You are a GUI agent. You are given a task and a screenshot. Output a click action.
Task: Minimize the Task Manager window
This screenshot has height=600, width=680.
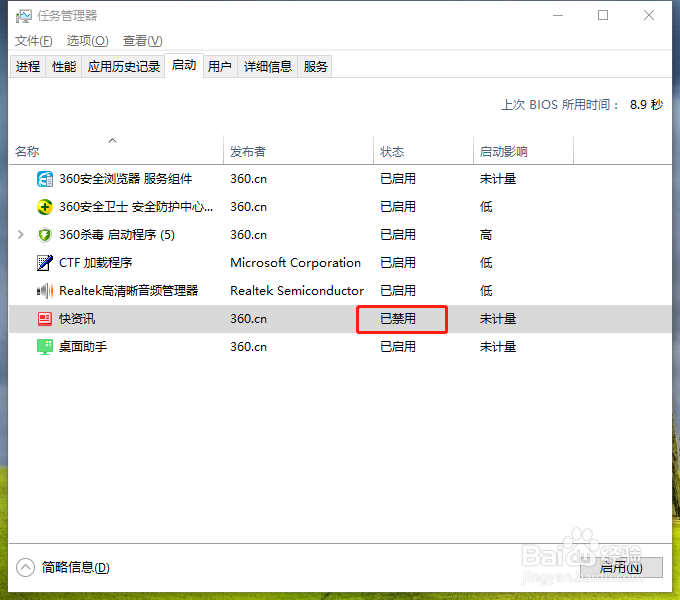coord(558,16)
